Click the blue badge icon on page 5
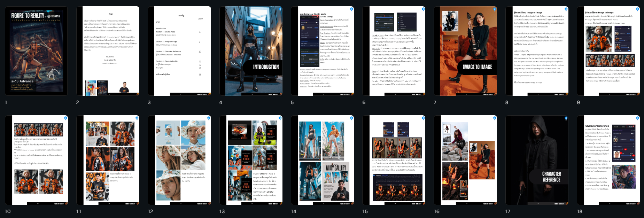 tap(351, 9)
